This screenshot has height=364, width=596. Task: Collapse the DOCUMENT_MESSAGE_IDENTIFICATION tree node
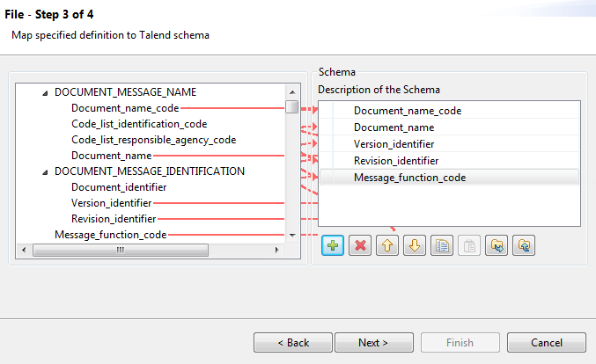[x=44, y=171]
